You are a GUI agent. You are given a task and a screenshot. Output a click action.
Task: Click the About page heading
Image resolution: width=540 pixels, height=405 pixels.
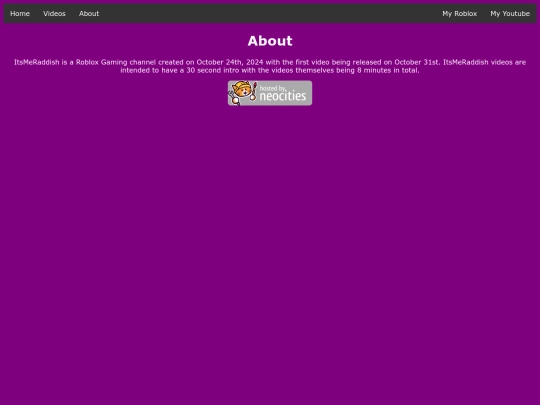[x=270, y=41]
